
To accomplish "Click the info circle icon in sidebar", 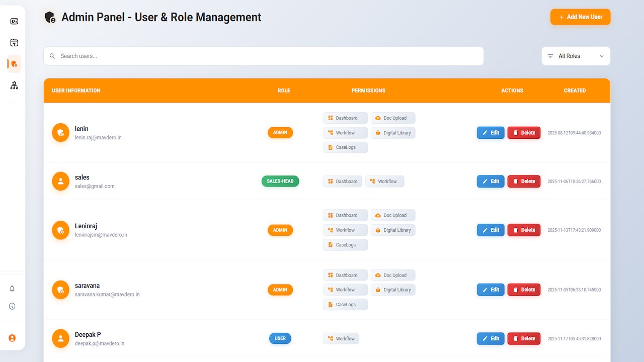I will click(12, 306).
